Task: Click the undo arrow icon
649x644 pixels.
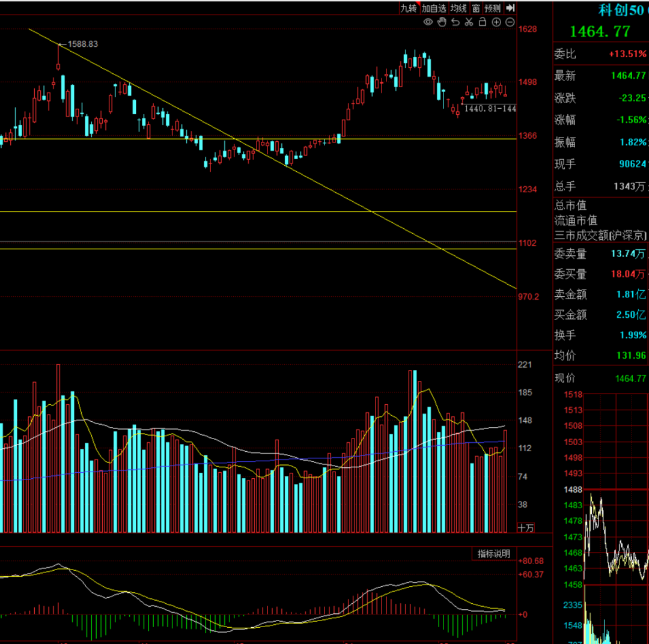Action: [456, 22]
